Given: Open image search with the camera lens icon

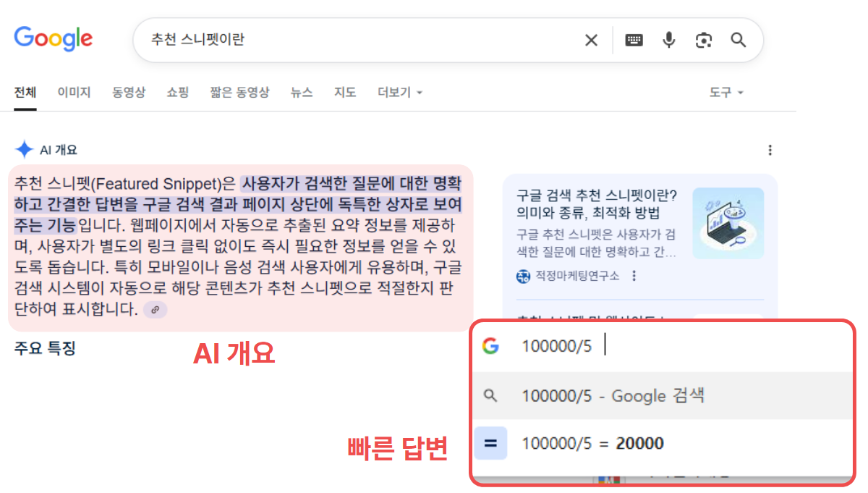Looking at the screenshot, I should tap(704, 40).
